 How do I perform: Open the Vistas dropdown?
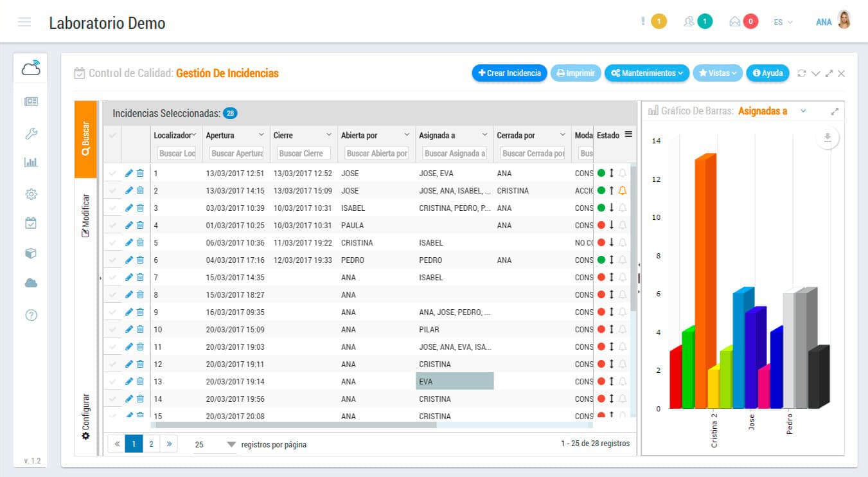click(x=717, y=73)
